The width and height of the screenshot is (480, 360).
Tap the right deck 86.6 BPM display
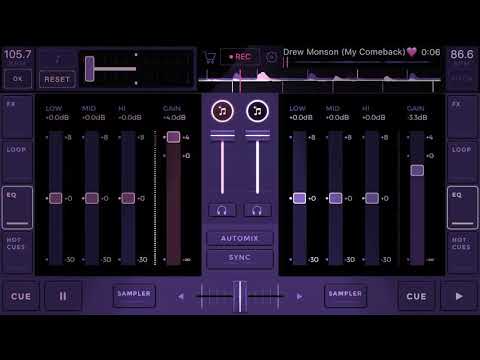tap(462, 56)
